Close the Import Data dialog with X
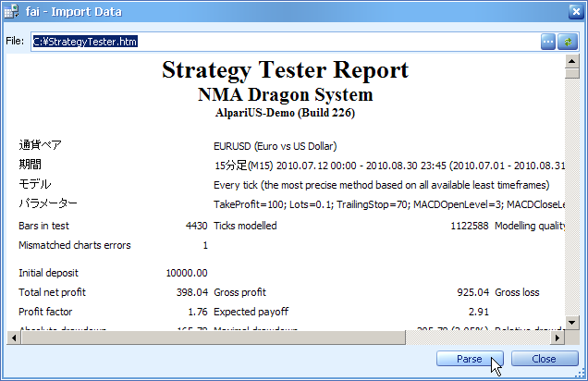Image resolution: width=588 pixels, height=381 pixels. click(x=576, y=12)
